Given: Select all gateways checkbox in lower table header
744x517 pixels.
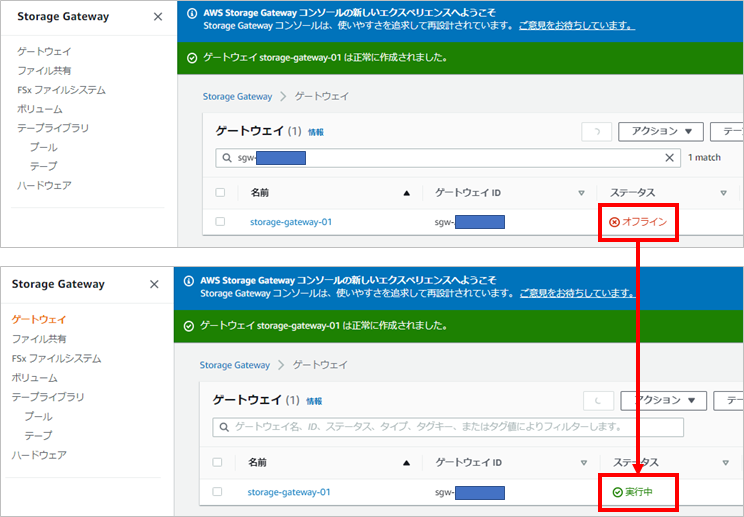Looking at the screenshot, I should tap(217, 462).
